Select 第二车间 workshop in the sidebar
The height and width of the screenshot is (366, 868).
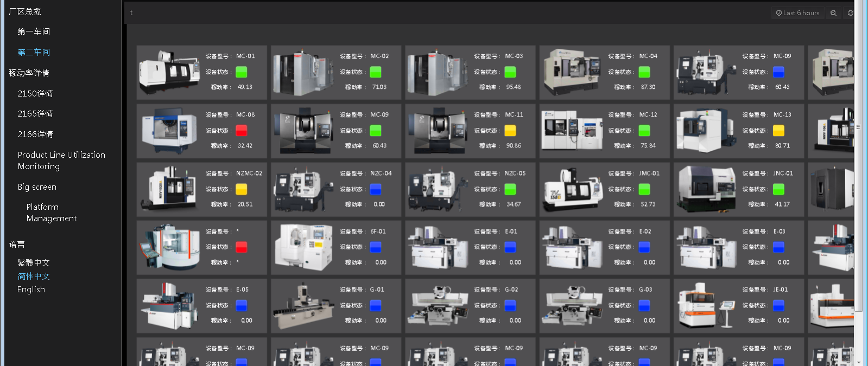click(x=34, y=53)
